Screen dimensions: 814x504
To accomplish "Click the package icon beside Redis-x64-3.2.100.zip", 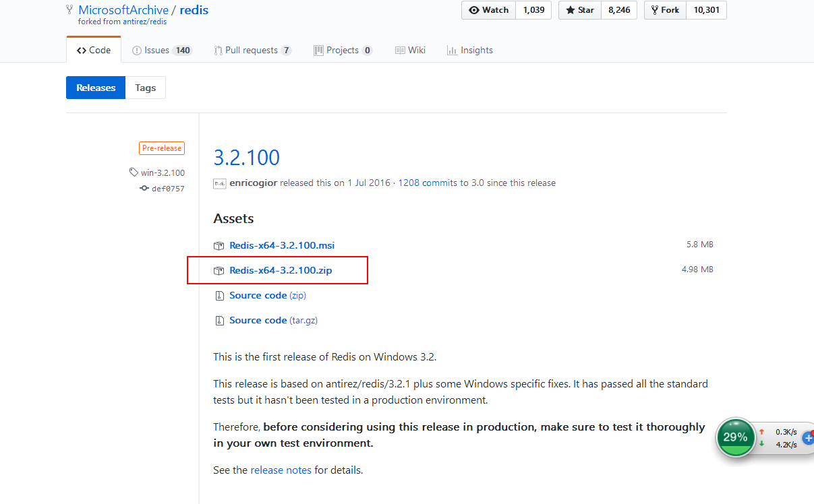I will click(219, 270).
